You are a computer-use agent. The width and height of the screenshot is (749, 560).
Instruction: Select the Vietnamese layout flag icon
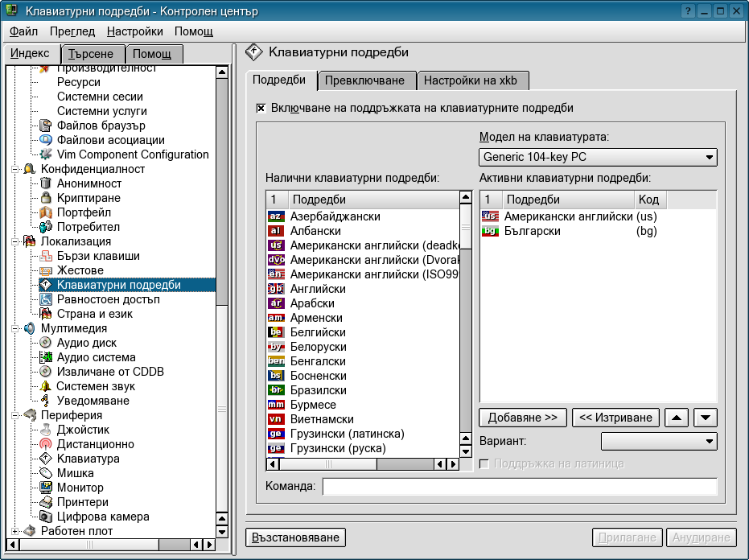[275, 419]
